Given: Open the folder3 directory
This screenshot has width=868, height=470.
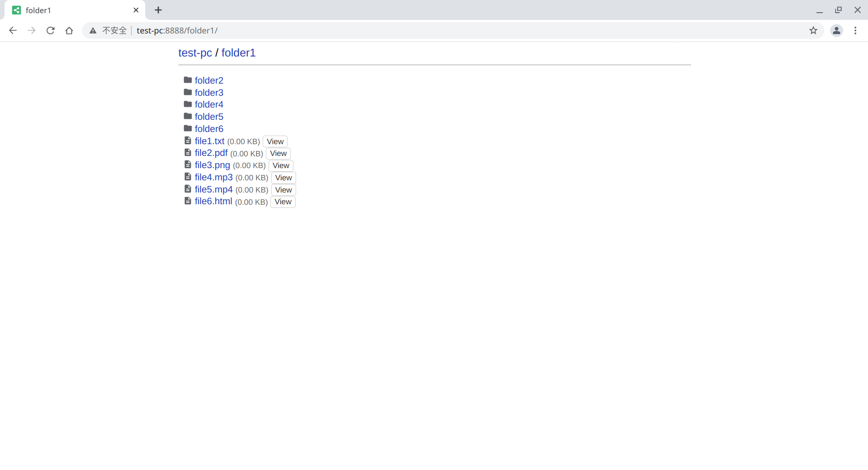Looking at the screenshot, I should [209, 92].
